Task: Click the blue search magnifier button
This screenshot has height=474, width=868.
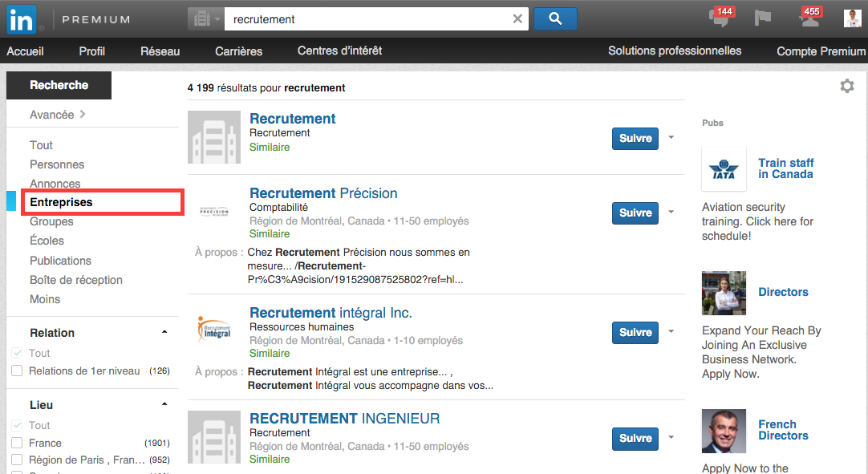Action: tap(555, 18)
